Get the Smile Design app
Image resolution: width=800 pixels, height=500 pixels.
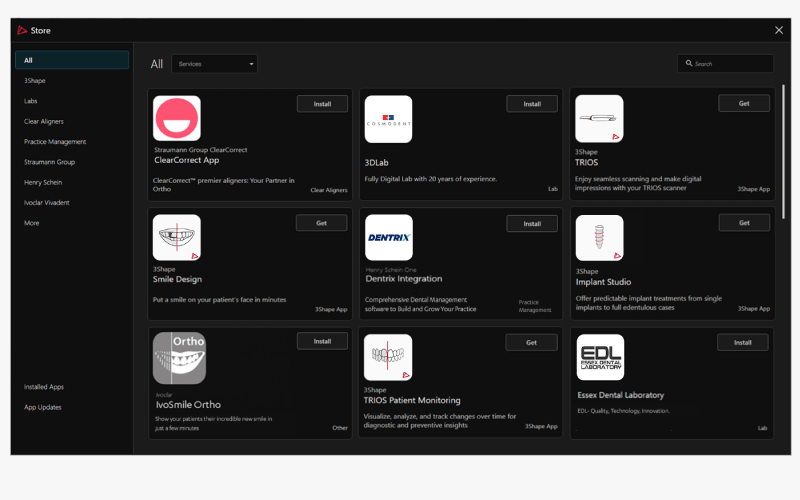321,223
